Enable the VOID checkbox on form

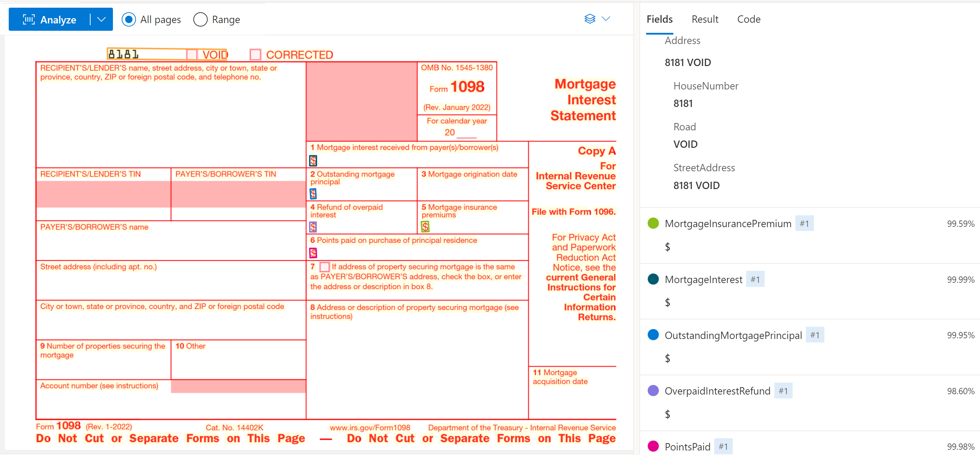pos(191,55)
